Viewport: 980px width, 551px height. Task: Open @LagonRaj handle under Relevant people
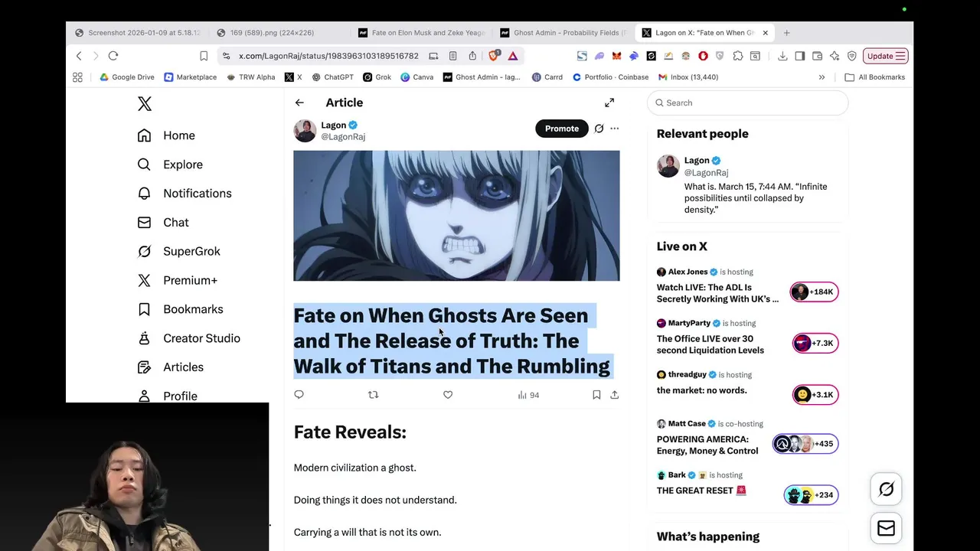[x=706, y=173]
